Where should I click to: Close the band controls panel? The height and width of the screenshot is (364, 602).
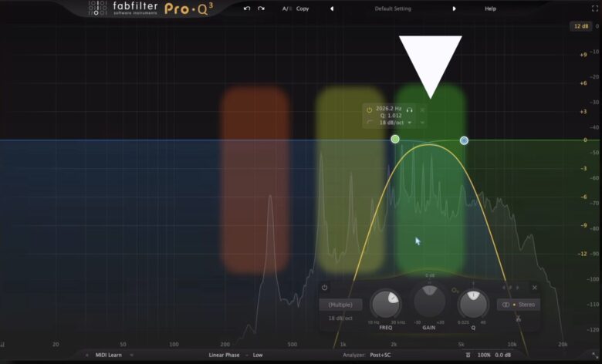coord(535,288)
